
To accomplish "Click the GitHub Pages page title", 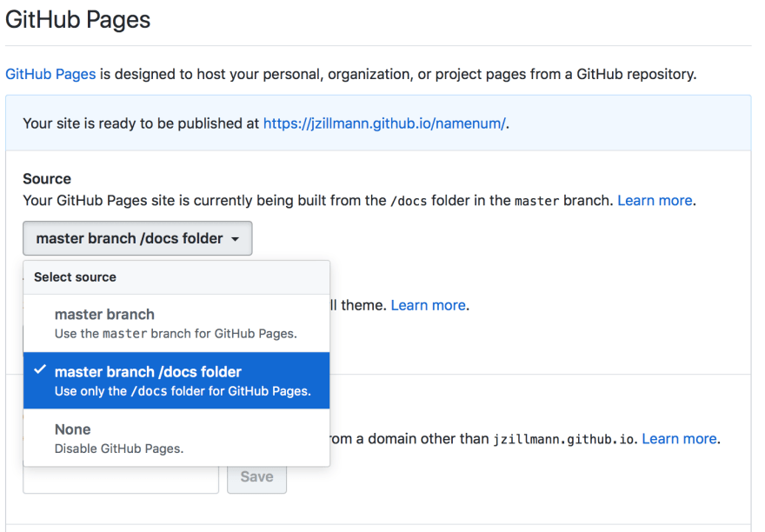I will pyautogui.click(x=78, y=20).
